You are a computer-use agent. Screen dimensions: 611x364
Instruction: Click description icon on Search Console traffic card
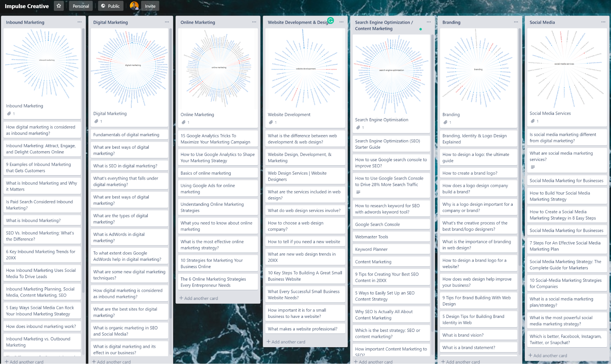[358, 192]
